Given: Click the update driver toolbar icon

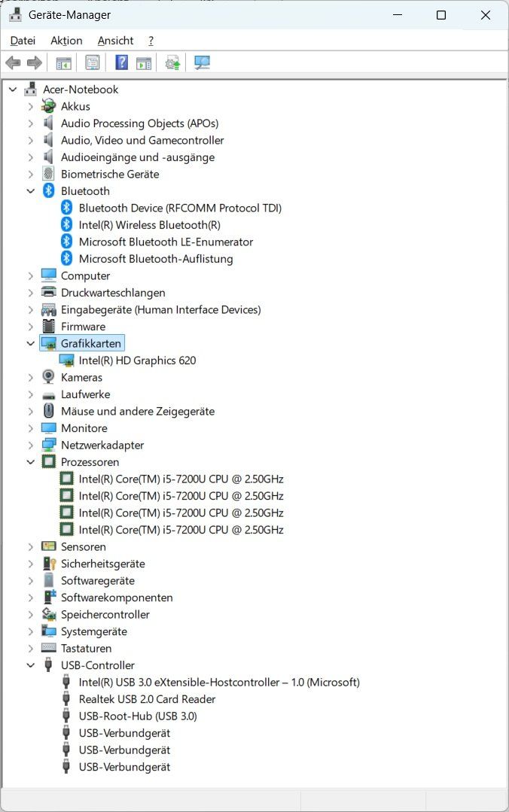Looking at the screenshot, I should tap(172, 63).
